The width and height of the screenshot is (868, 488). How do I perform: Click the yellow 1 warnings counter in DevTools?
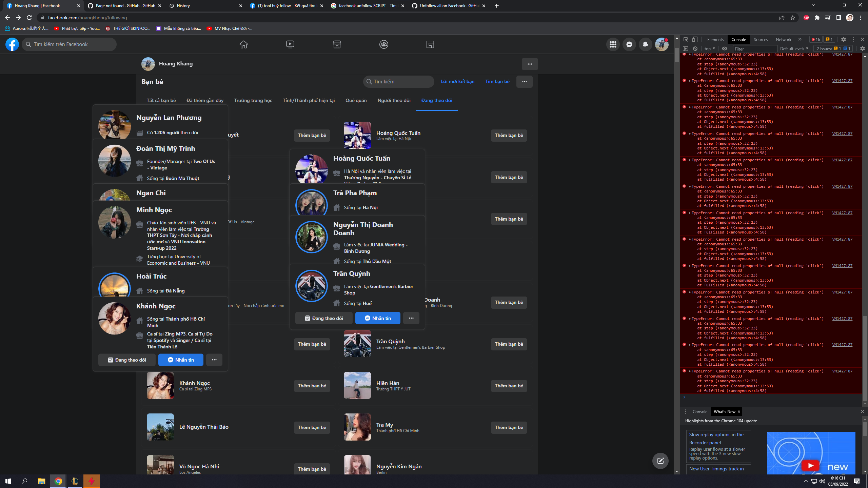pyautogui.click(x=829, y=39)
